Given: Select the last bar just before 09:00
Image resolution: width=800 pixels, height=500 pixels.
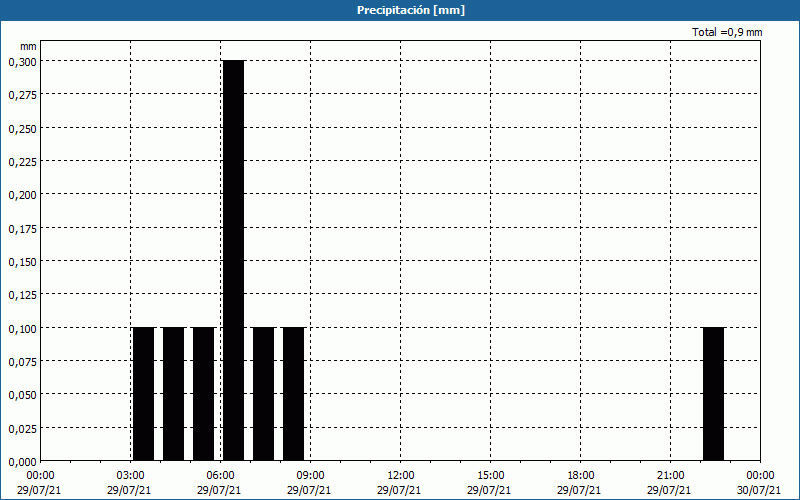Looking at the screenshot, I should pos(293,394).
